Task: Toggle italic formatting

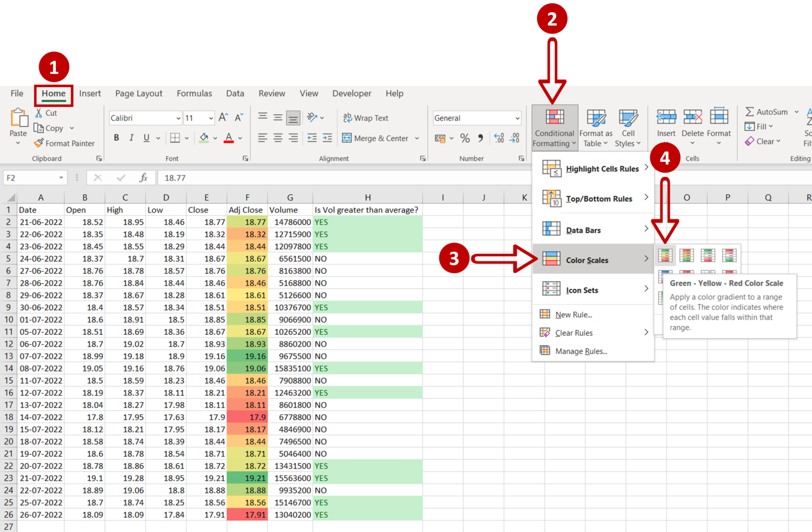Action: pyautogui.click(x=131, y=138)
